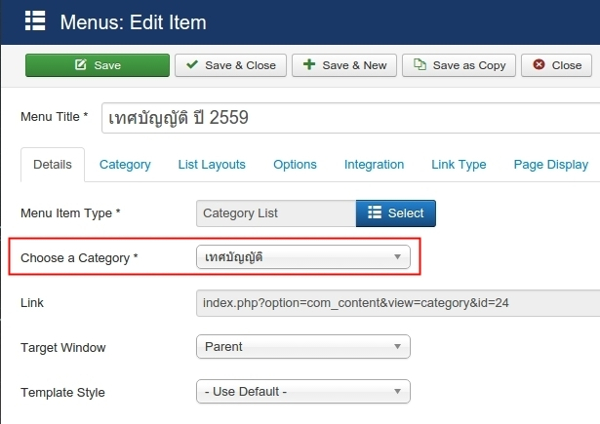Open the Integration tab
The height and width of the screenshot is (424, 600).
[x=374, y=165]
